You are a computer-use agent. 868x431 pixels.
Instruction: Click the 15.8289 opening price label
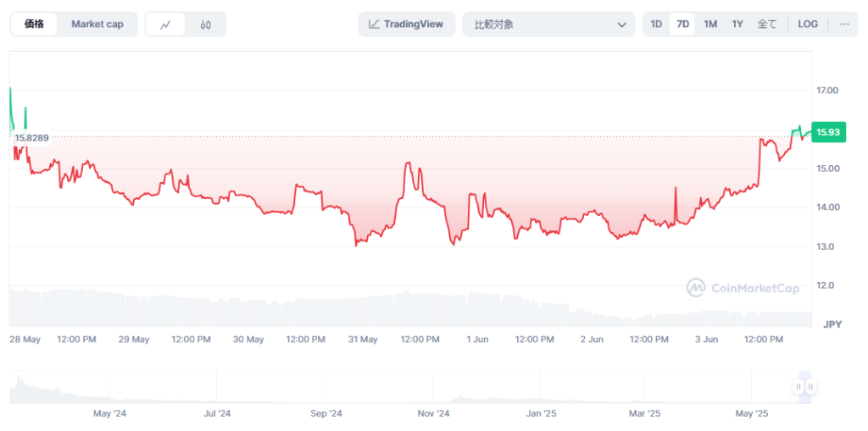pos(31,137)
